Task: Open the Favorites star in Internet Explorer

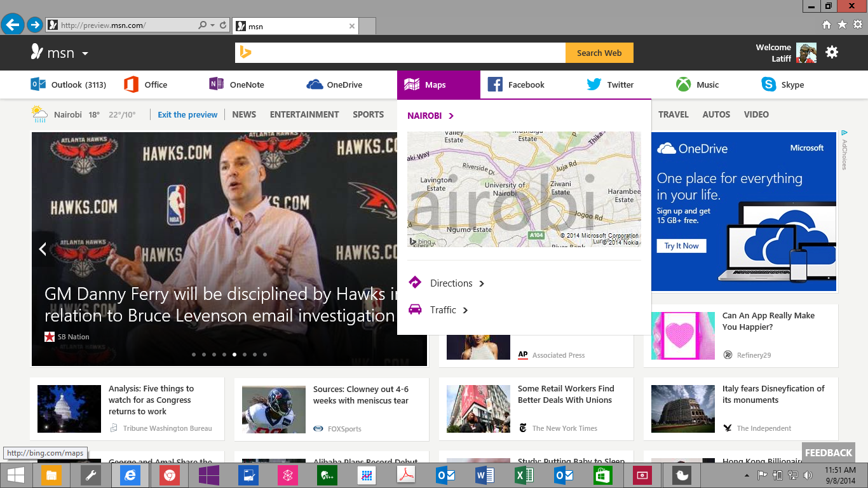Action: pos(842,25)
